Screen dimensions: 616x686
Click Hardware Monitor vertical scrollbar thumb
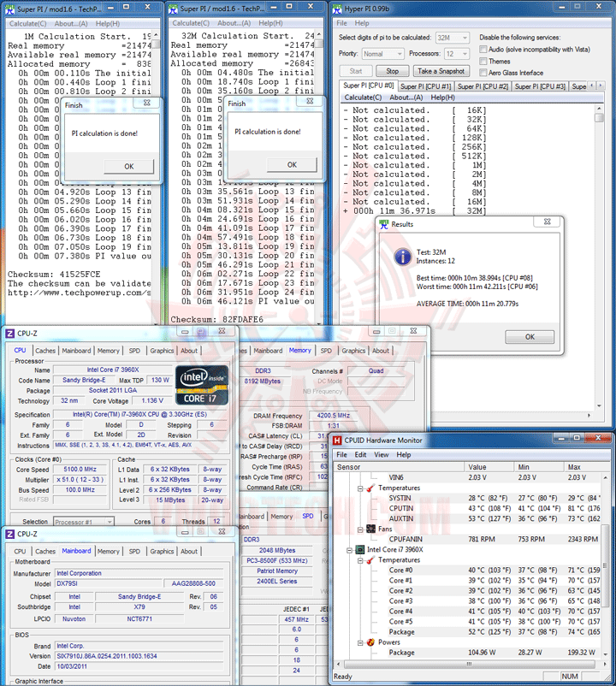[605, 565]
